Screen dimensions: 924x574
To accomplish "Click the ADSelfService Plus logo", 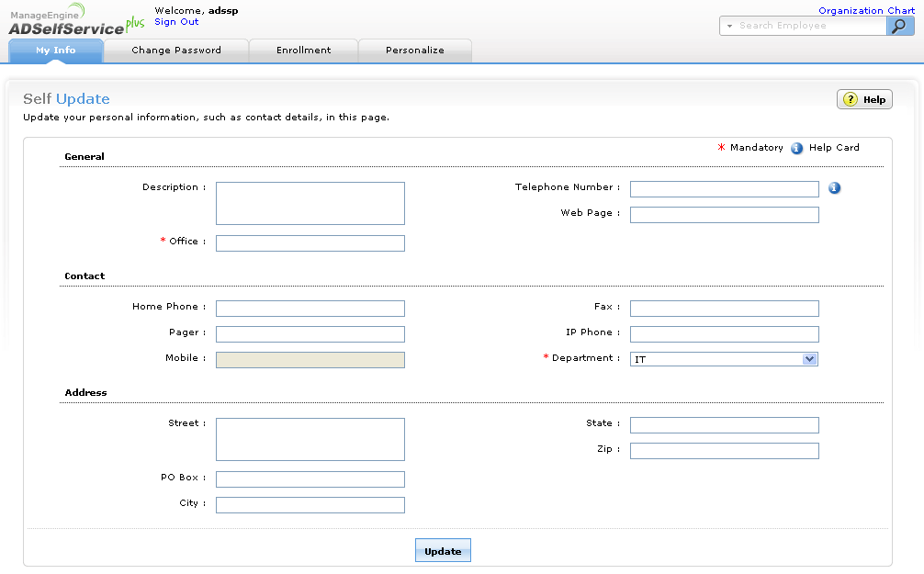I will point(75,22).
